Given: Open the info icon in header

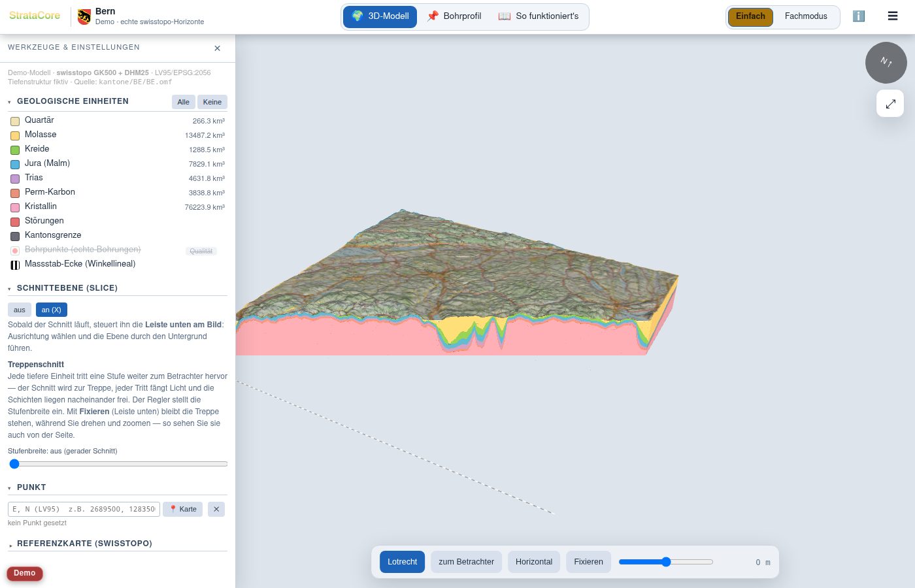Looking at the screenshot, I should pos(859,16).
